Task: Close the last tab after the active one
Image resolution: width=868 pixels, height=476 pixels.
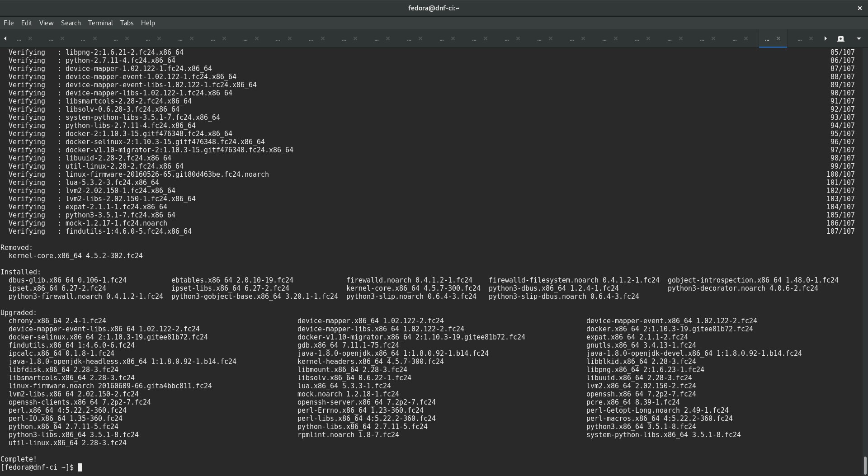Action: coord(811,39)
